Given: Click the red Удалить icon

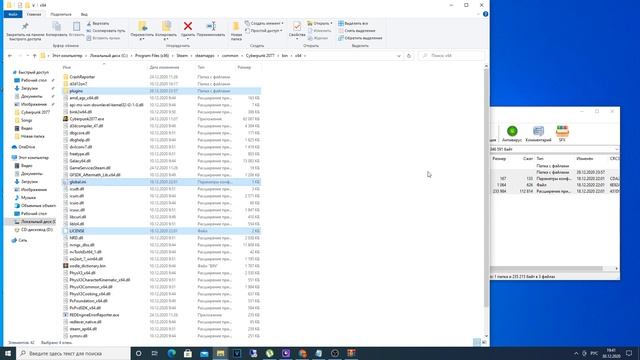Looking at the screenshot, I should coord(188,27).
